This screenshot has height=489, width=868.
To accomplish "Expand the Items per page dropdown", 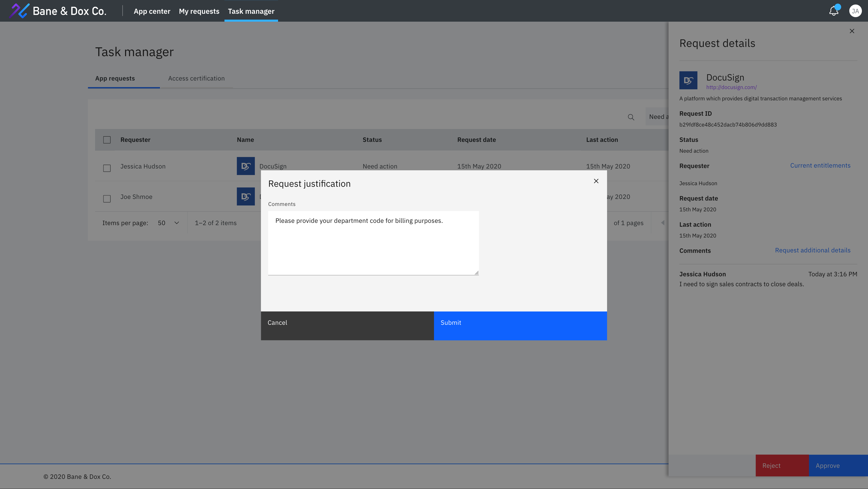I will [168, 223].
